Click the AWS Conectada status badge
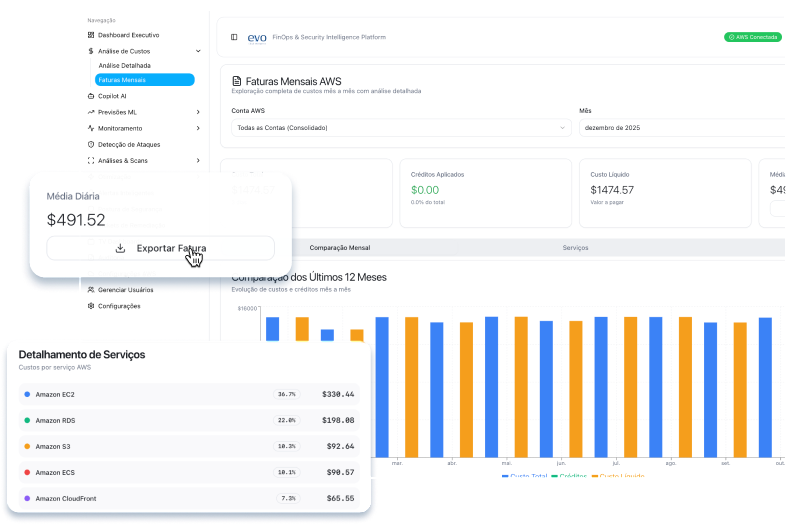 752,37
